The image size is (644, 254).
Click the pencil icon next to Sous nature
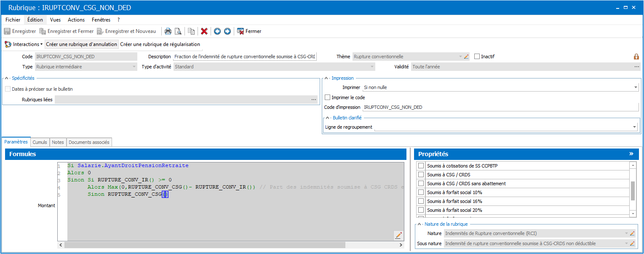click(632, 243)
